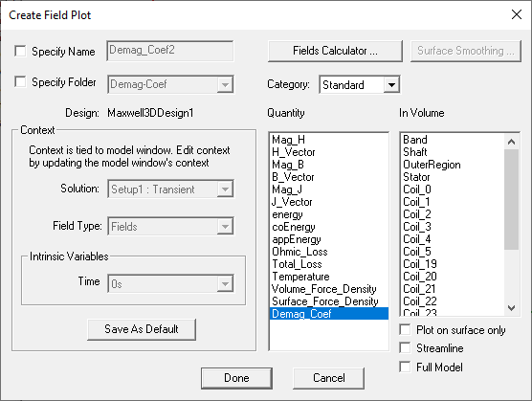Image resolution: width=532 pixels, height=401 pixels.
Task: Enable the Specify Name checkbox
Action: tap(20, 52)
